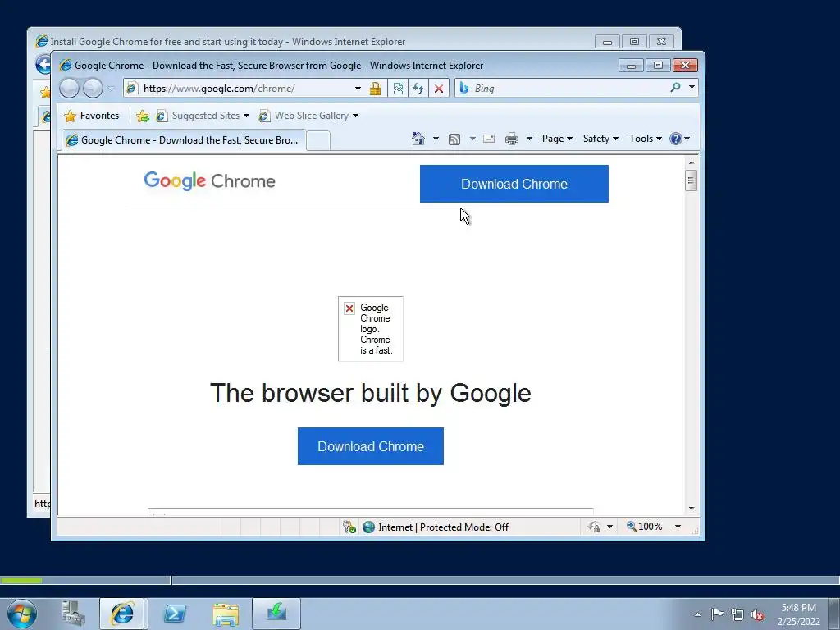This screenshot has width=840, height=630.
Task: Open the Windows Start button
Action: pos(22,614)
